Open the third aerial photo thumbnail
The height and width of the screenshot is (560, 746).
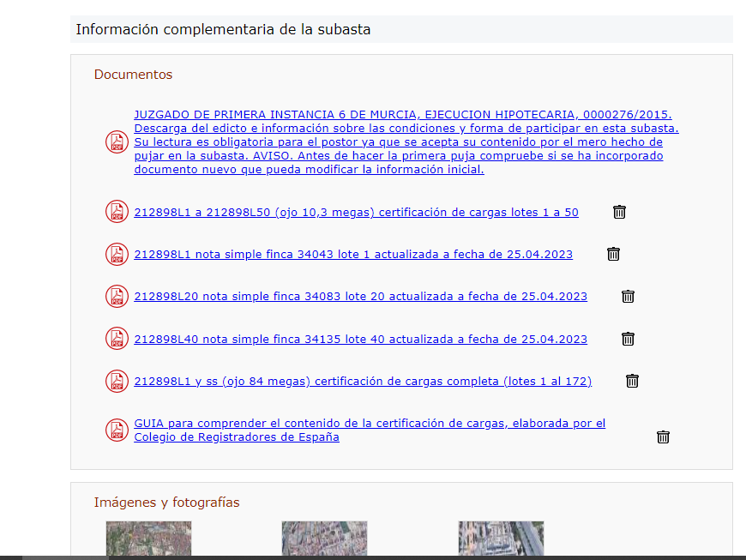click(x=501, y=538)
